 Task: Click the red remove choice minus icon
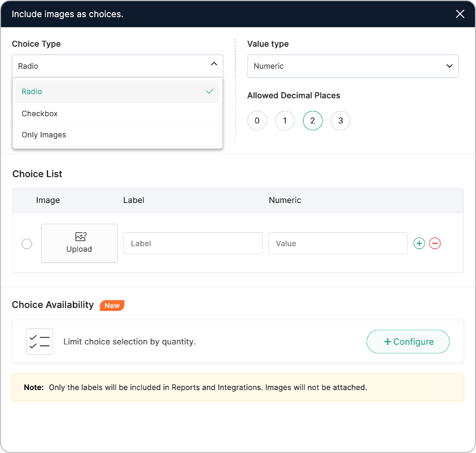pyautogui.click(x=435, y=243)
